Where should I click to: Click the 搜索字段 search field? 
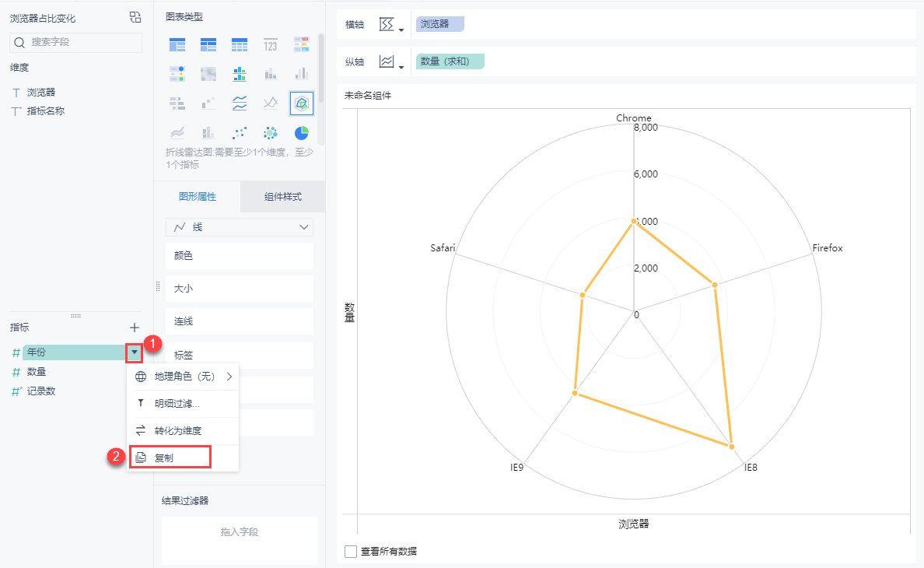[x=76, y=43]
